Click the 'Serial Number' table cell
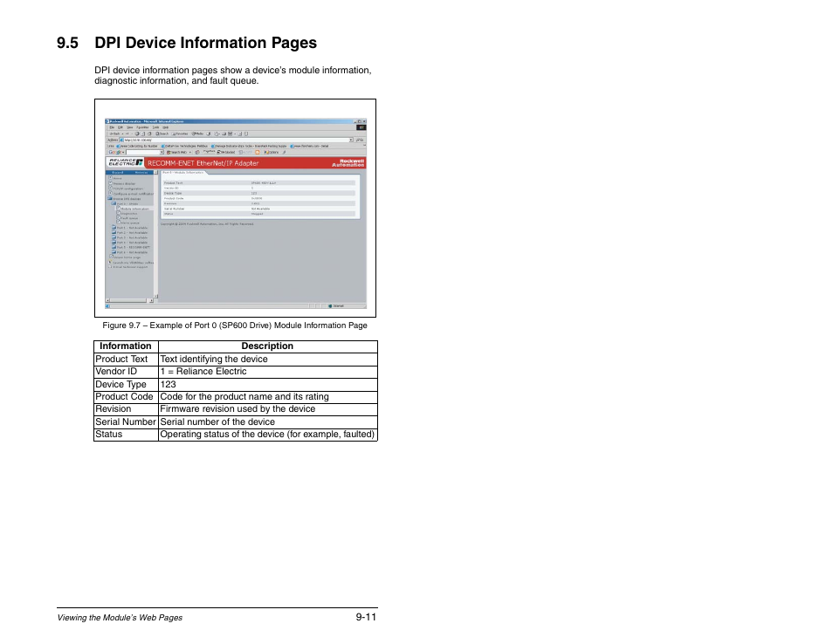This screenshot has width=833, height=644. [x=126, y=421]
